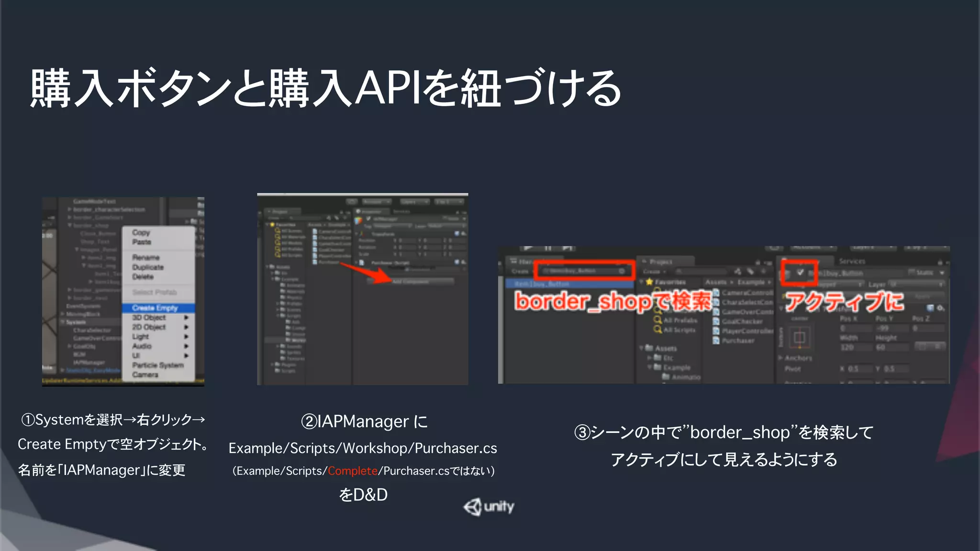
Task: Open the 2D Object submenu
Action: click(x=158, y=327)
